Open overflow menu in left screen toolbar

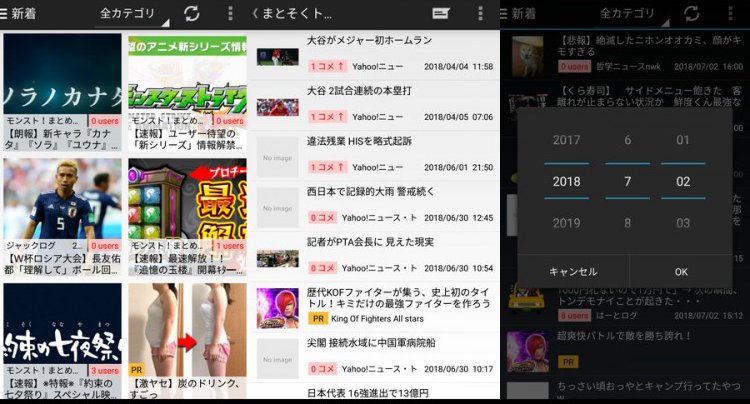tap(230, 13)
